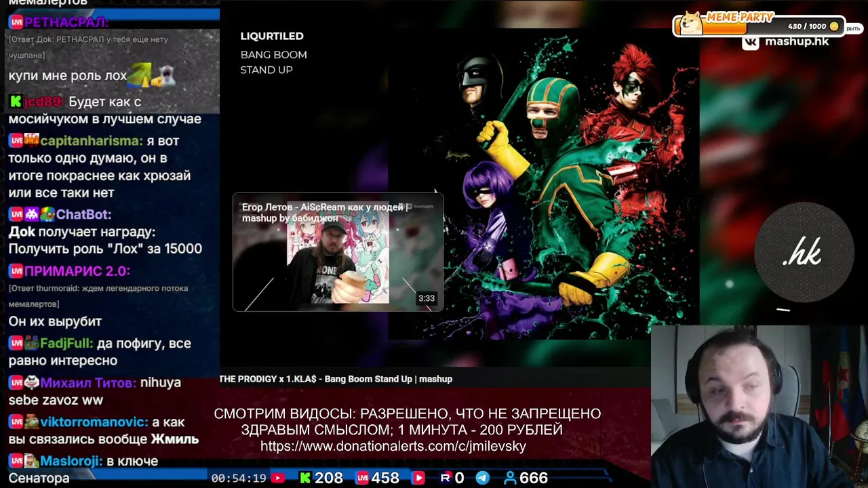
Task: Click the avatar badge before Михаил Титов
Action: (x=32, y=383)
